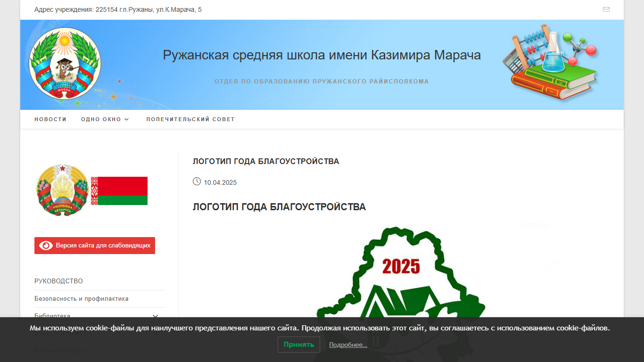The width and height of the screenshot is (644, 362).
Task: Expand the Библиотека submenu chevron
Action: pyautogui.click(x=156, y=316)
